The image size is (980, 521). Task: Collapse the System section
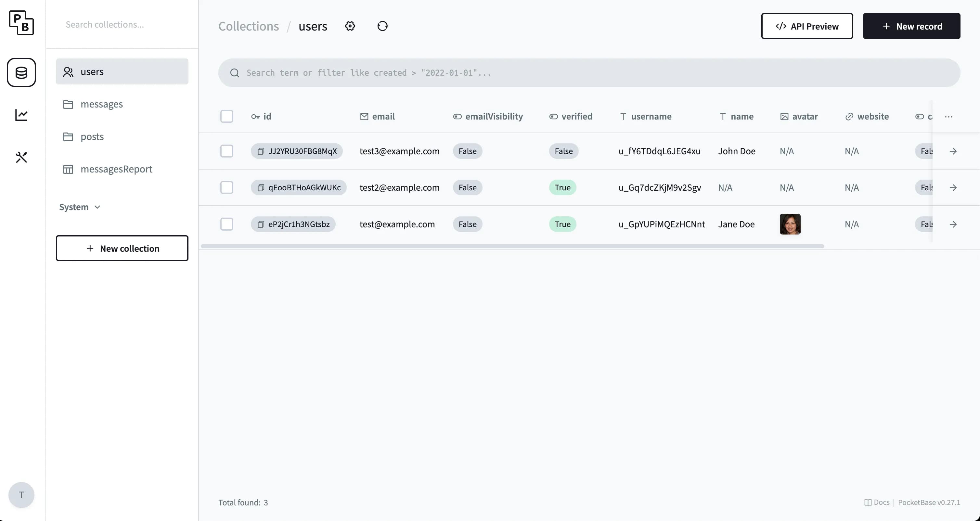pos(80,207)
